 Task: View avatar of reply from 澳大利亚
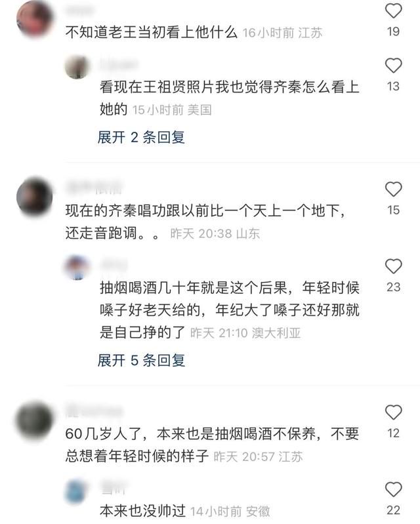coord(77,267)
